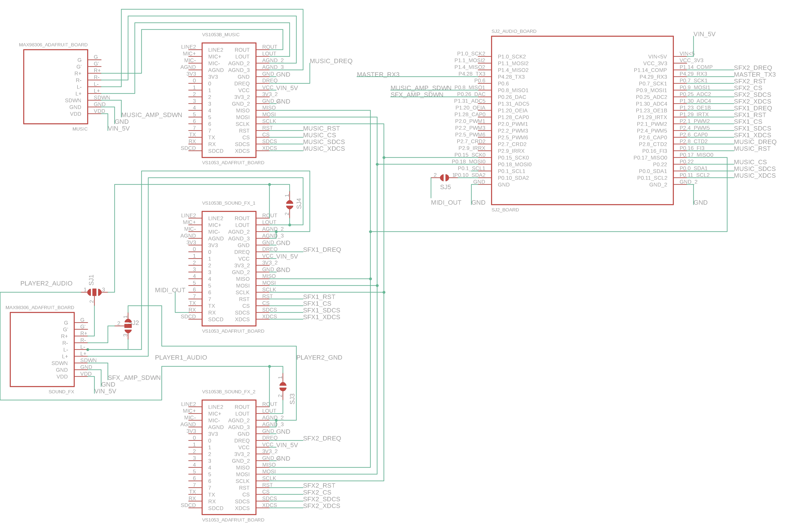Click MIDI_OUT label left of SOUND_FX_1 chip
Viewport: 812px width, 523px height.
click(170, 290)
